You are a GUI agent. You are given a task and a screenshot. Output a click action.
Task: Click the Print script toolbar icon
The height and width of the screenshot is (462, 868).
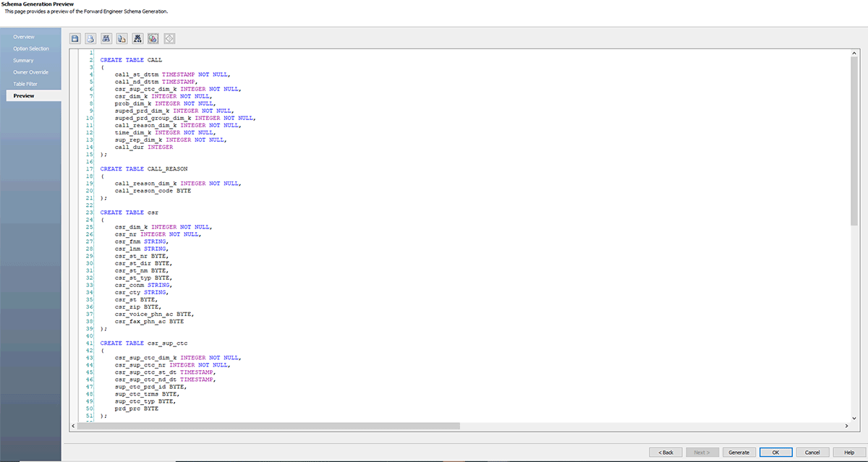(x=91, y=38)
